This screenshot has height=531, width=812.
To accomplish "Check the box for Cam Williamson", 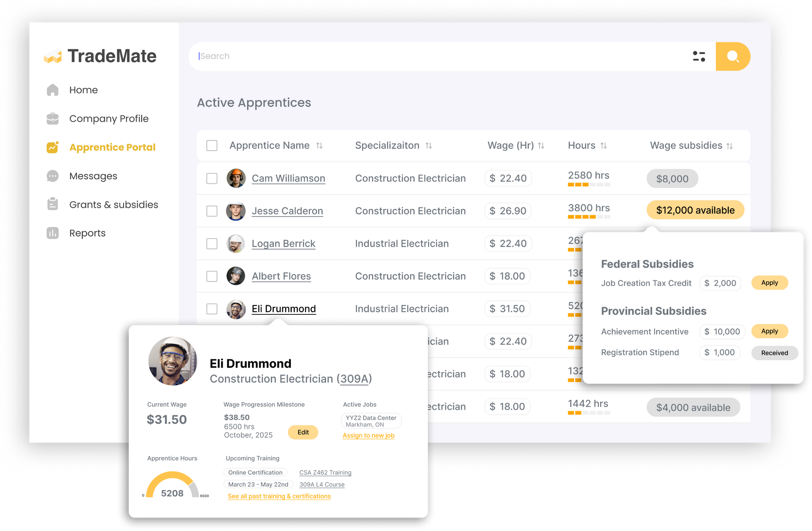I will point(212,178).
